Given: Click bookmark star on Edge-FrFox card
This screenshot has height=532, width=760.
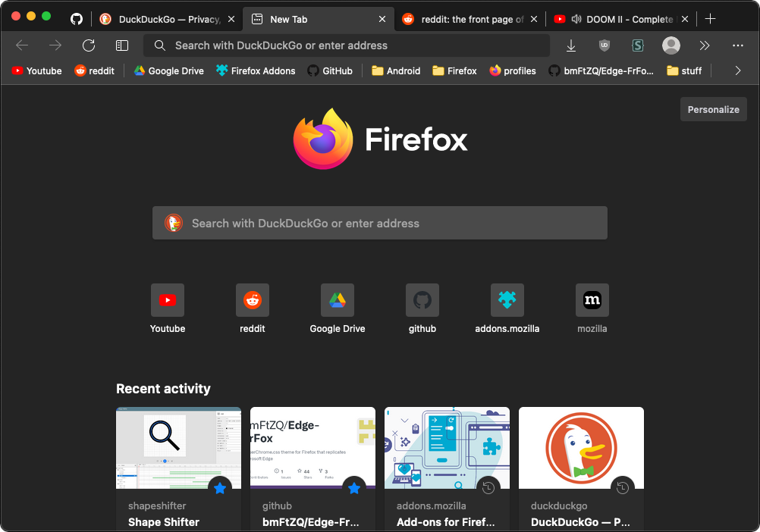Looking at the screenshot, I should point(354,488).
